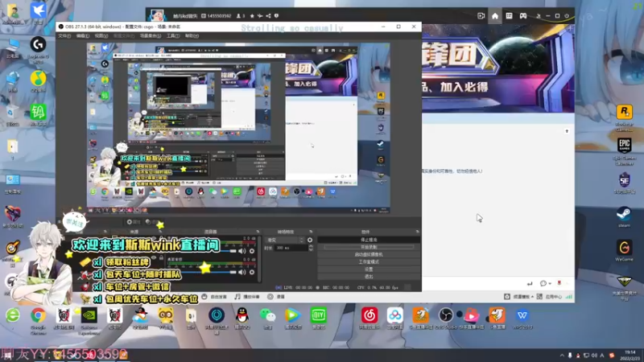Open the scene transition (渐变) dropdown

tap(286, 240)
